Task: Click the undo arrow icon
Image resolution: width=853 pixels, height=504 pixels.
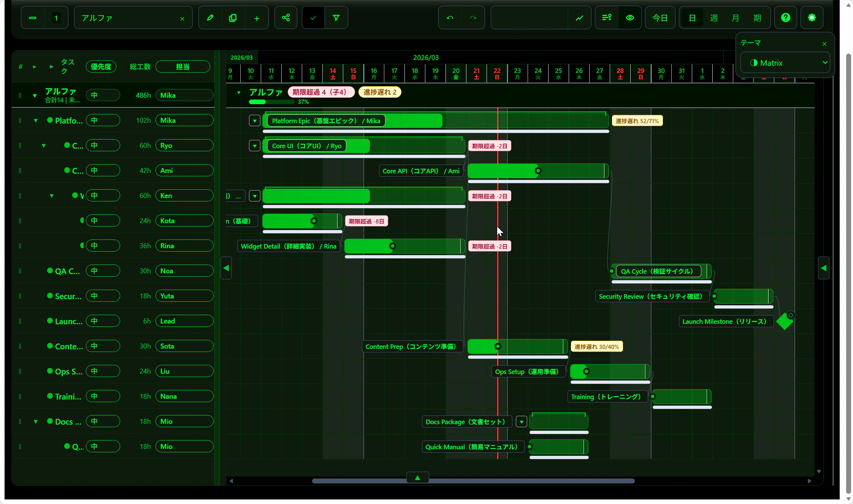Action: [450, 18]
